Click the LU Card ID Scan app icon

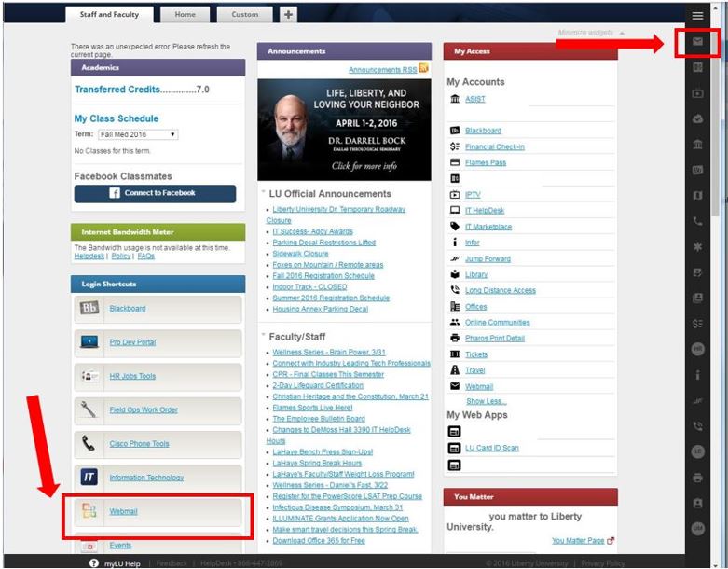(454, 449)
